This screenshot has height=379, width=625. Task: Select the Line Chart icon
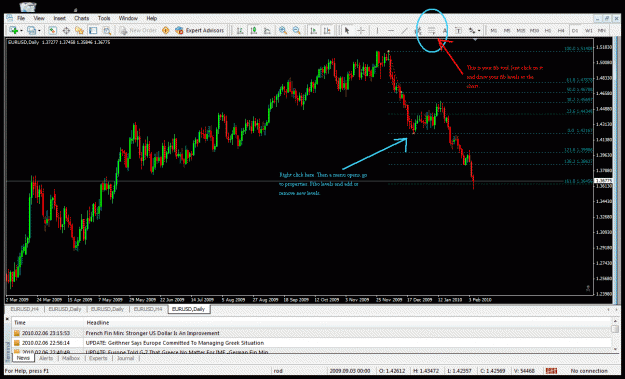tap(267, 30)
